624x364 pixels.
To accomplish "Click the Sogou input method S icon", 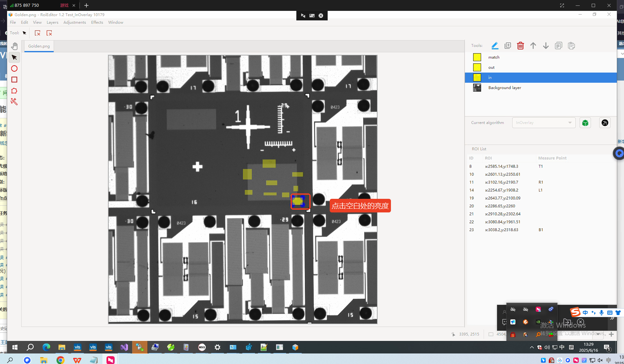I will tap(575, 312).
